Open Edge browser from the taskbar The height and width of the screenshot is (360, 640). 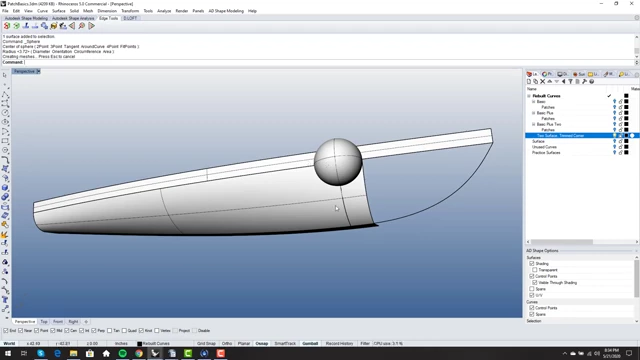(57, 353)
